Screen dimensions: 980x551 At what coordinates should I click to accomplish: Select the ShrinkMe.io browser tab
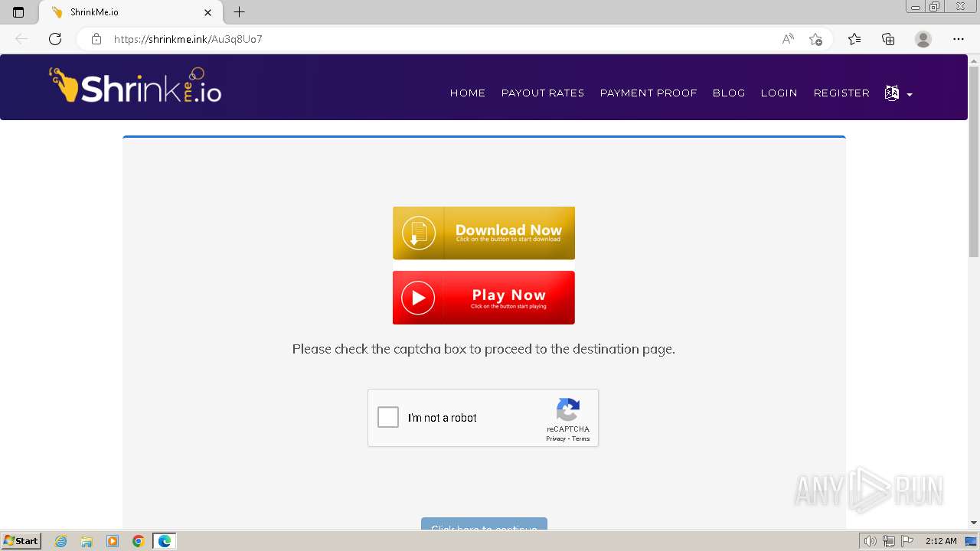[x=130, y=12]
